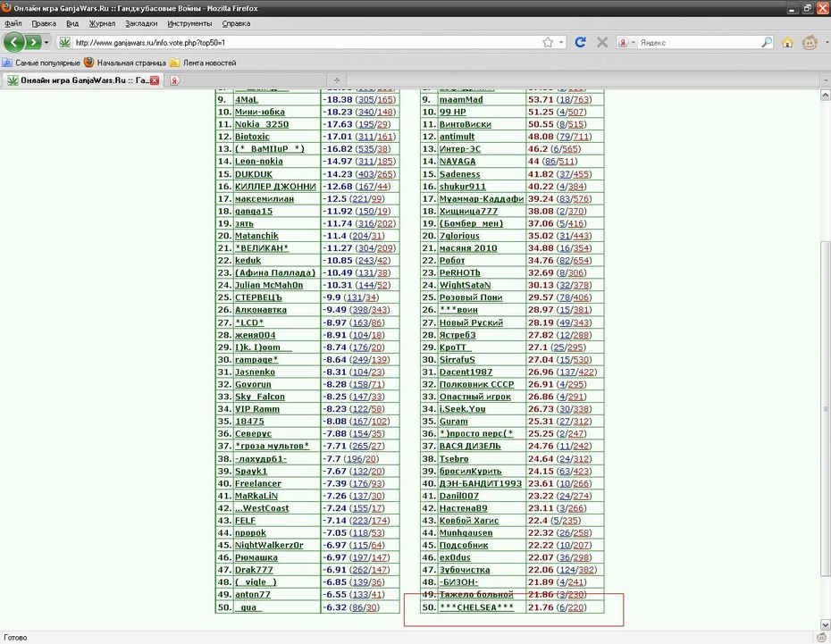This screenshot has height=644, width=831.
Task: Open player i.Seek.You profile link
Action: (462, 409)
